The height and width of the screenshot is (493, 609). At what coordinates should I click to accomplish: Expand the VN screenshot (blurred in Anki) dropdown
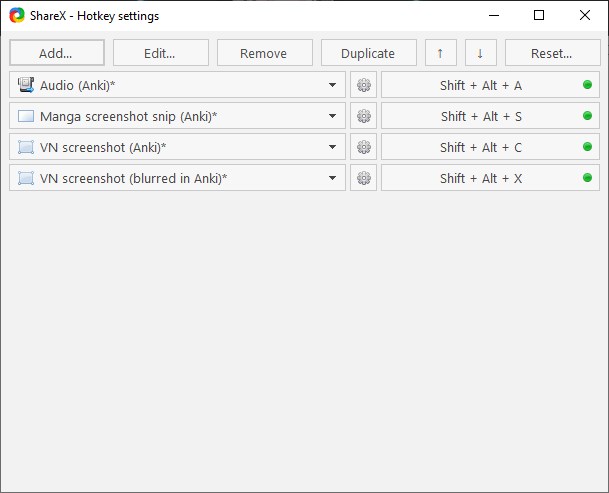[332, 178]
